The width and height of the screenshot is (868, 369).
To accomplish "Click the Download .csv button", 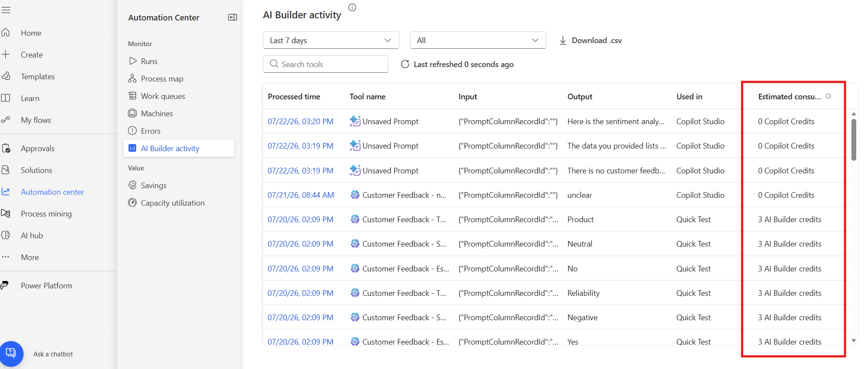I will pos(590,41).
